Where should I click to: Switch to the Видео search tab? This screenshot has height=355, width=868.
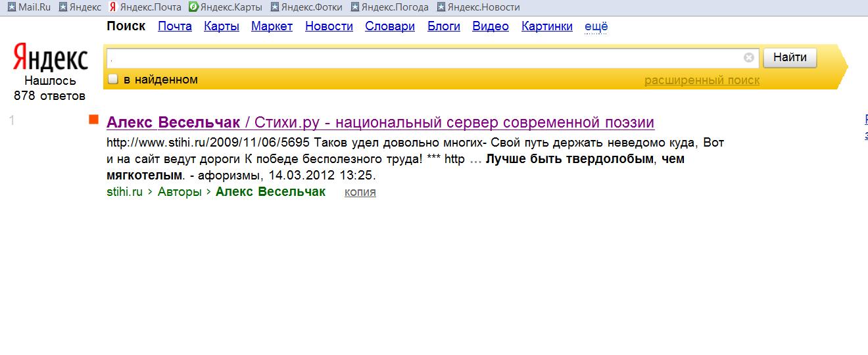click(x=490, y=26)
